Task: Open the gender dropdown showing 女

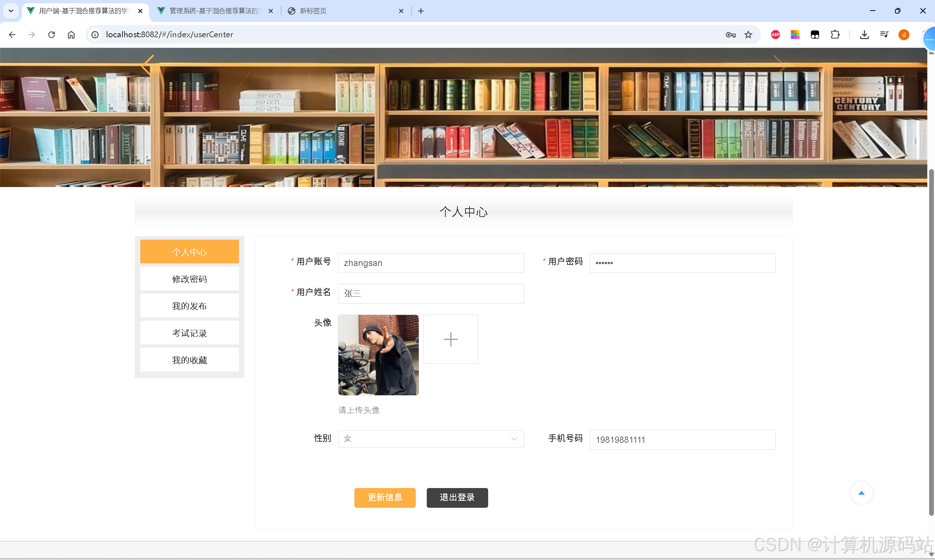Action: click(430, 438)
